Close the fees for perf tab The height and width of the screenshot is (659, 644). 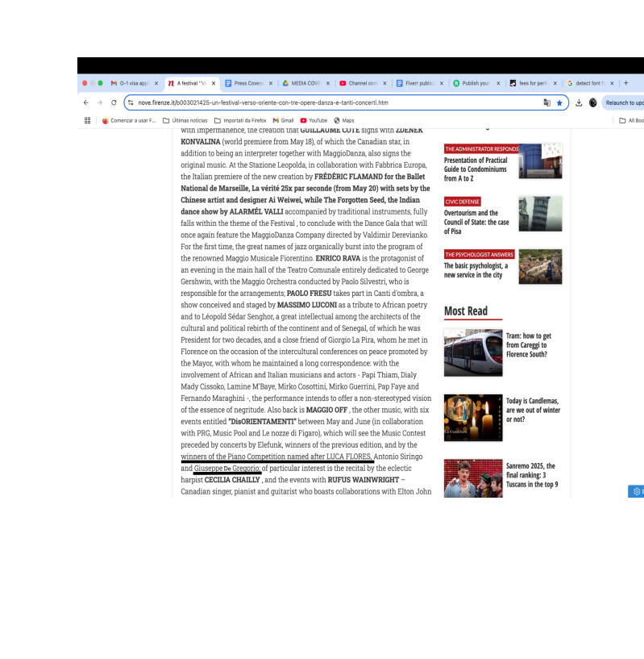click(x=555, y=83)
